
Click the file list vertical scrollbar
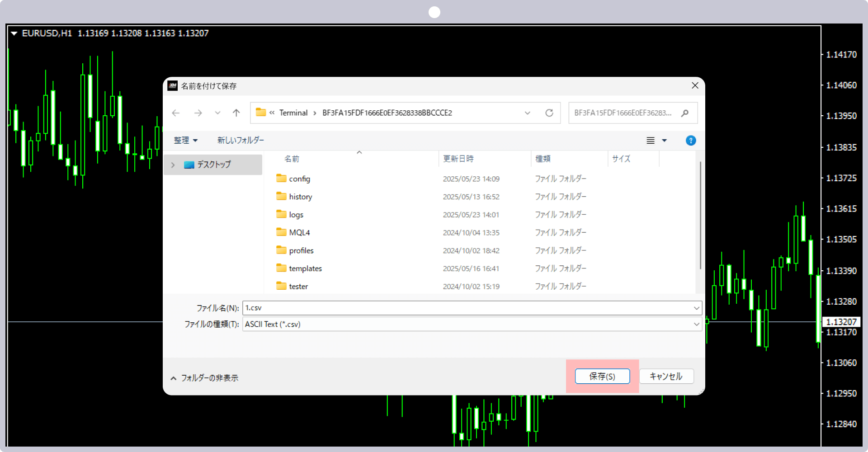click(700, 215)
